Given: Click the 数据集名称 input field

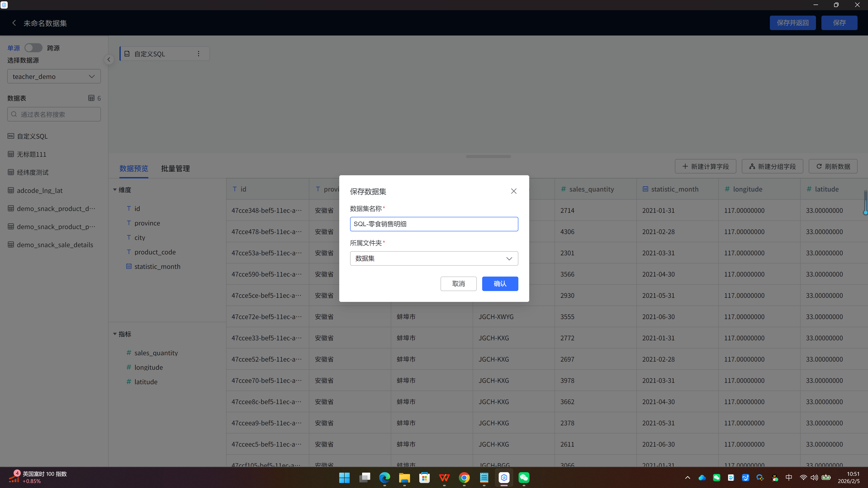Looking at the screenshot, I should click(x=434, y=224).
